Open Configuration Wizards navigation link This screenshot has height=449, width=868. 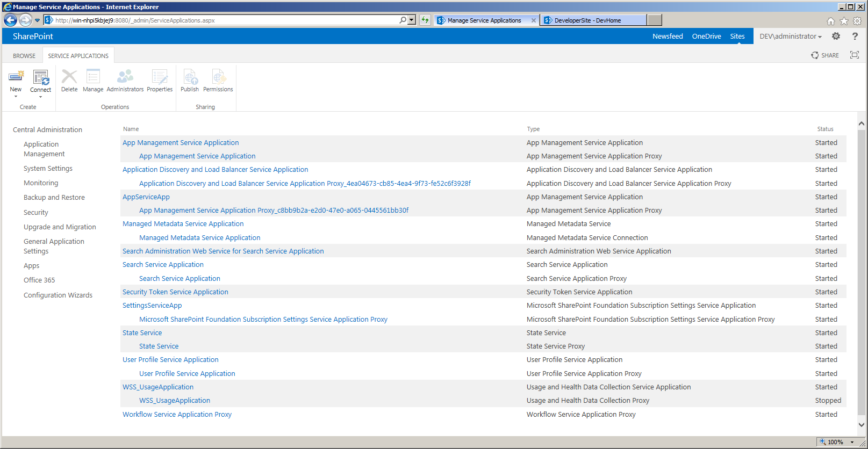point(58,295)
